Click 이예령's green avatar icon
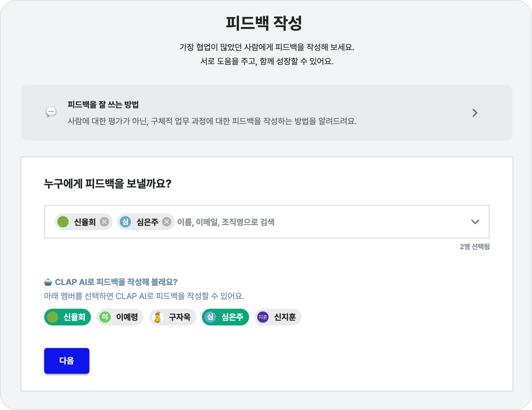The width and height of the screenshot is (532, 410). click(105, 317)
